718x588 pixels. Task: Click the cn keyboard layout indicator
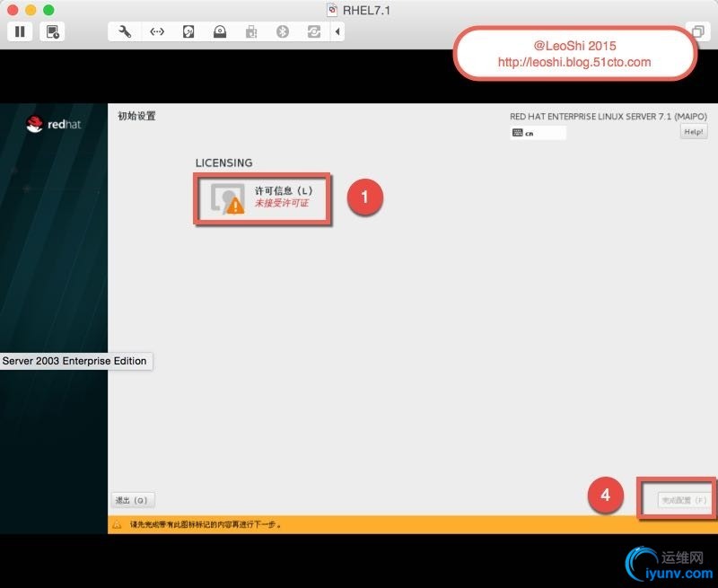click(x=538, y=133)
